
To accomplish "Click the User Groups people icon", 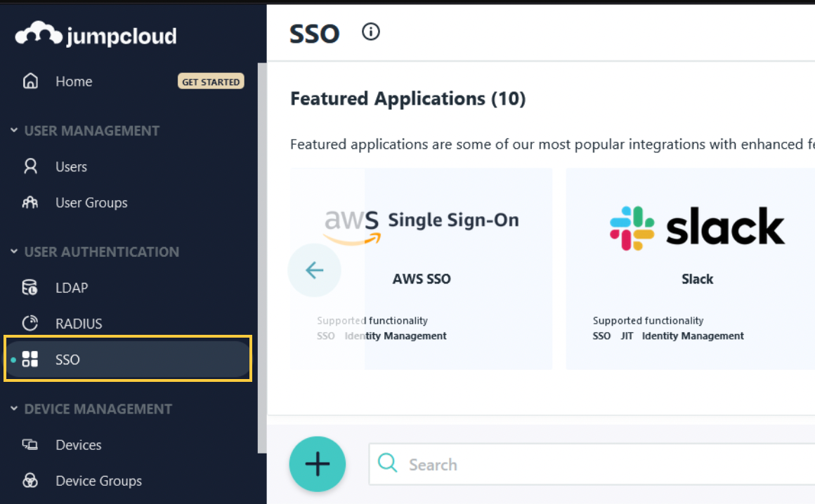I will (x=30, y=202).
